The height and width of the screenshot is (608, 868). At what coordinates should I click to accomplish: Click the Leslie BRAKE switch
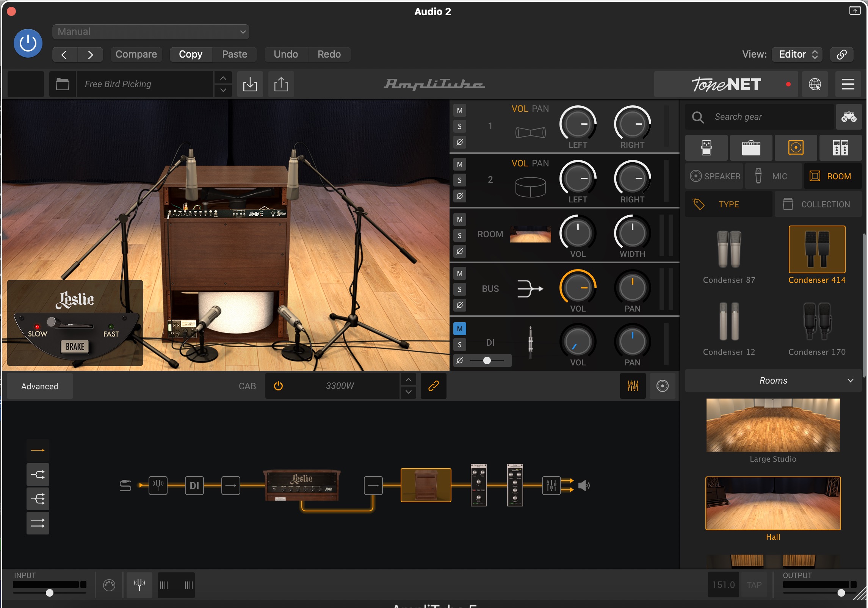pos(75,346)
